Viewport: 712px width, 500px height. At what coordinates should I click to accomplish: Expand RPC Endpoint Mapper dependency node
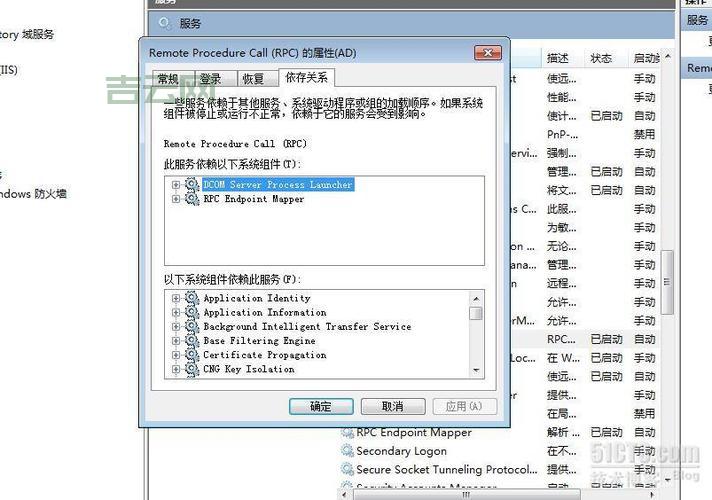(176, 199)
